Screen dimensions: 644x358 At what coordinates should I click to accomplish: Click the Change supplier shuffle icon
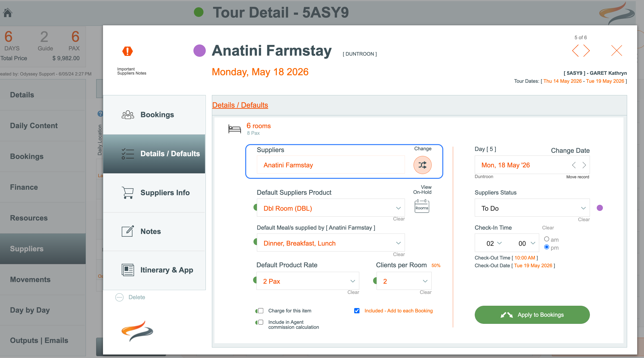click(422, 165)
